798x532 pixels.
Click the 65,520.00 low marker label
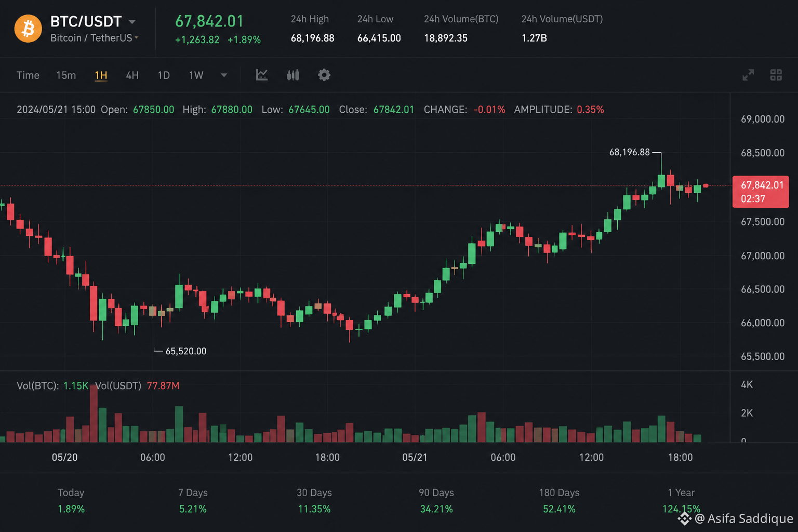pos(185,351)
